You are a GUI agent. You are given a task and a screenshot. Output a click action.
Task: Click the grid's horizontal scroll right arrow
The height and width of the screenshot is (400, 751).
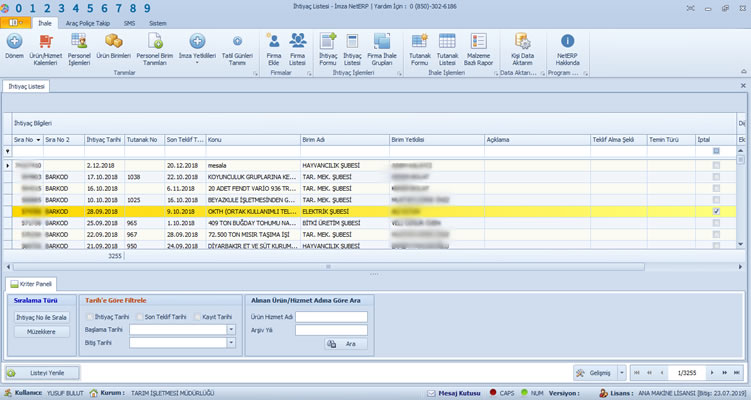point(740,266)
